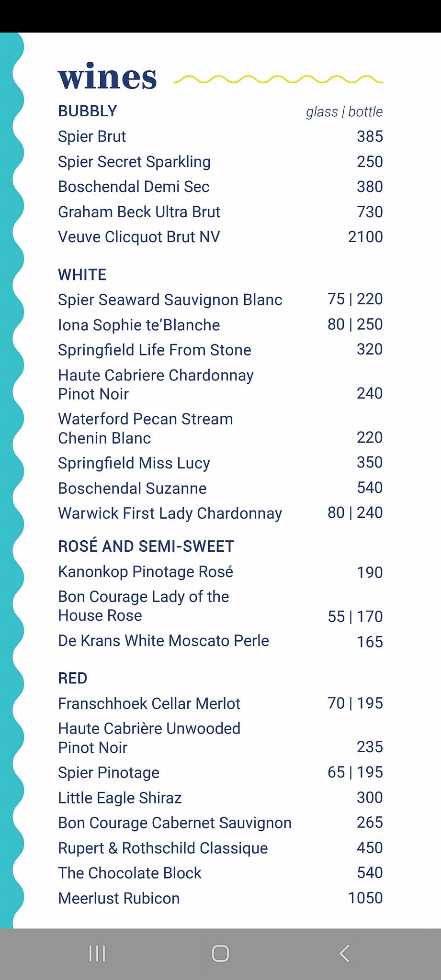Tap ROSÉ AND SEMI-SWEET header
Screen dimensions: 441x980
[146, 546]
